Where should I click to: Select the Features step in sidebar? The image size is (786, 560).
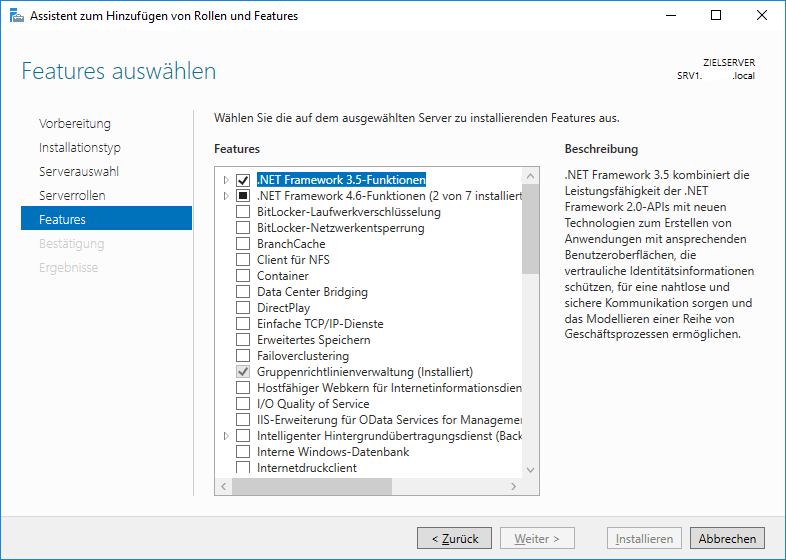coord(106,220)
